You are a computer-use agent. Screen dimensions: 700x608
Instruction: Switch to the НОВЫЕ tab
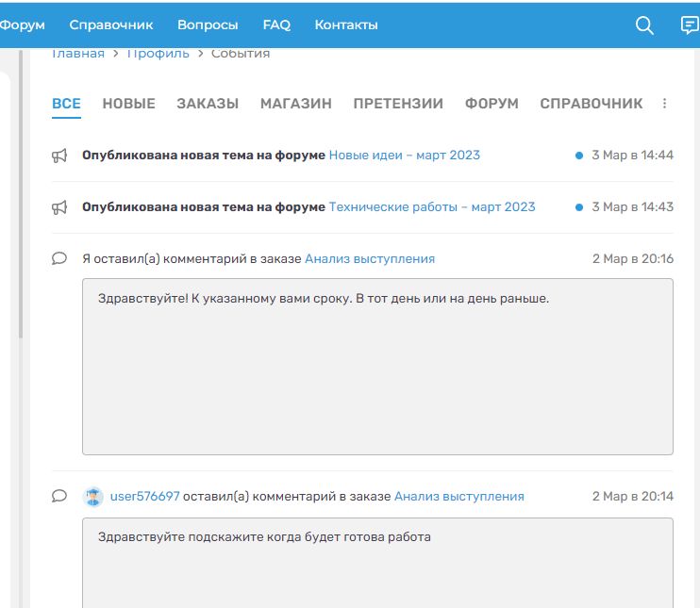(128, 104)
